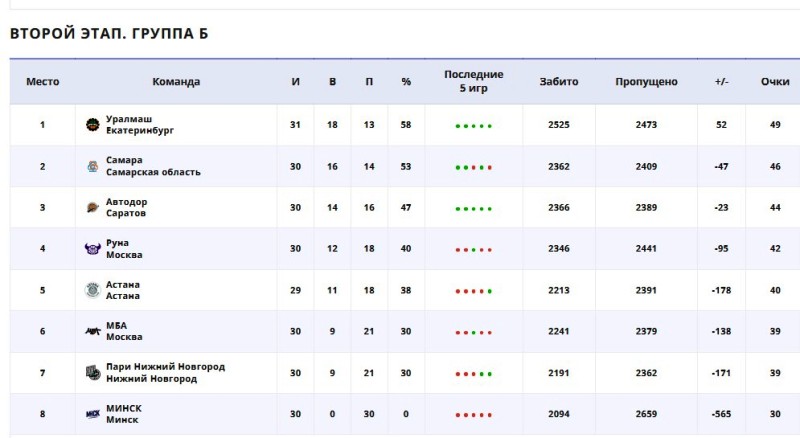
Task: Sort by the Забито column header
Action: pos(559,82)
